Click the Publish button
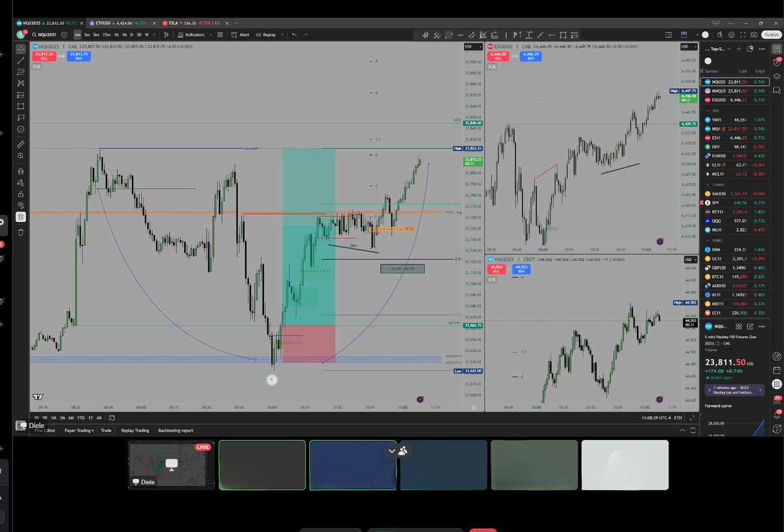The width and height of the screenshot is (784, 532). click(x=771, y=35)
